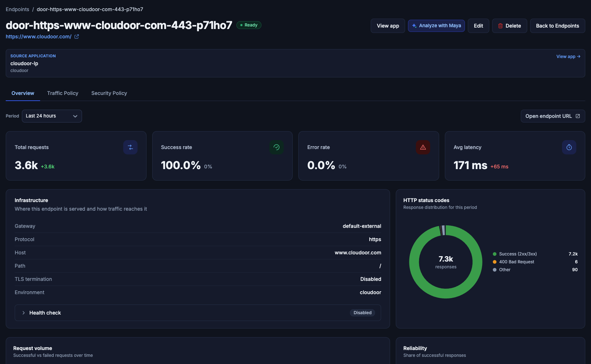Click the trash icon in Delete button
This screenshot has height=364, width=591.
pyautogui.click(x=500, y=26)
